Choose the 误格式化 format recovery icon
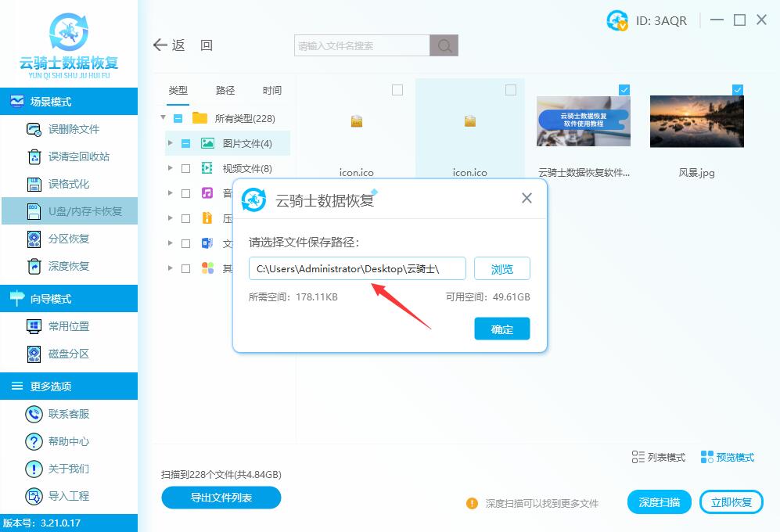The width and height of the screenshot is (780, 532). pos(34,184)
